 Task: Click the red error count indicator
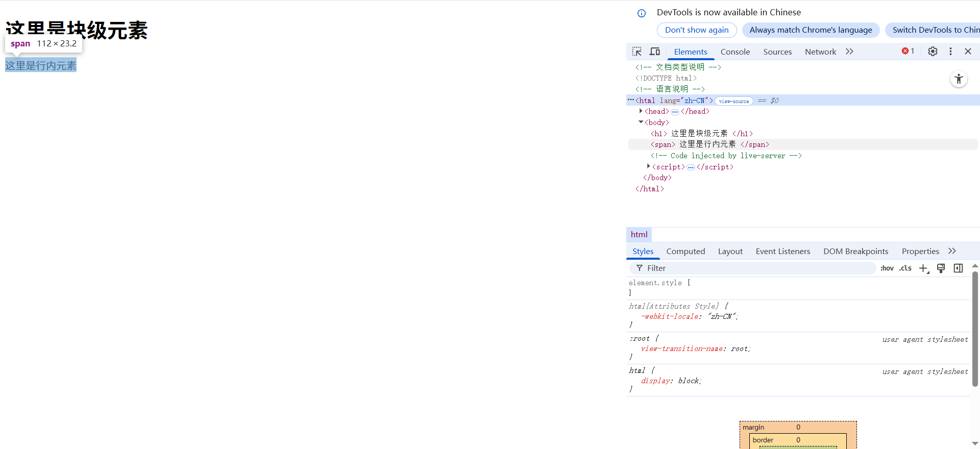908,51
